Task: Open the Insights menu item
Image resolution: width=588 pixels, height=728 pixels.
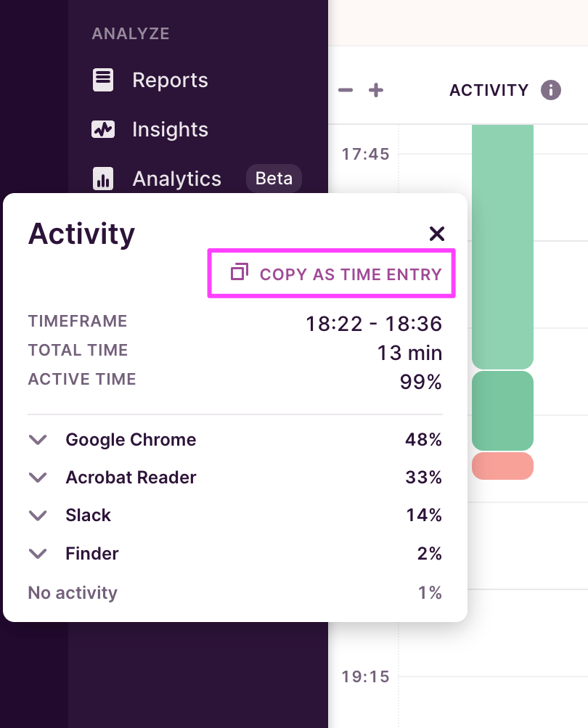Action: coord(170,129)
